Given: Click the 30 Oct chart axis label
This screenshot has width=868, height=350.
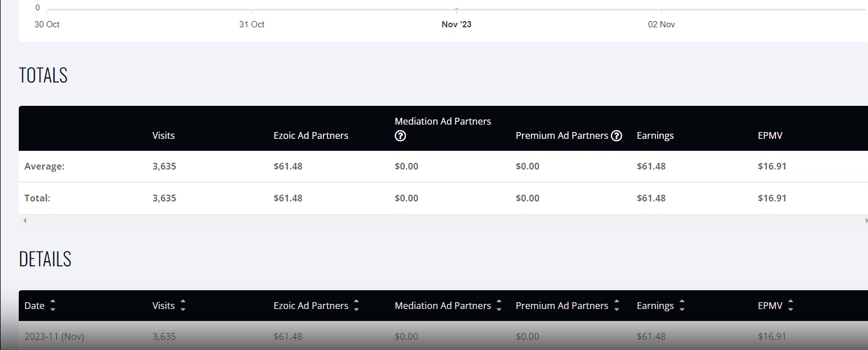Looking at the screenshot, I should pyautogui.click(x=47, y=24).
